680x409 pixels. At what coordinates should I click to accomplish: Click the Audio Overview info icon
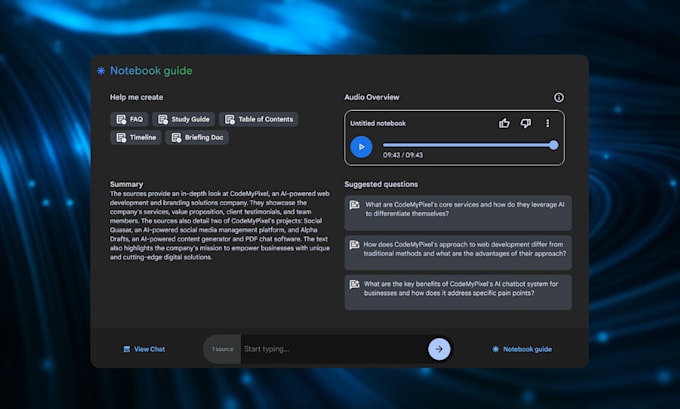pyautogui.click(x=559, y=97)
